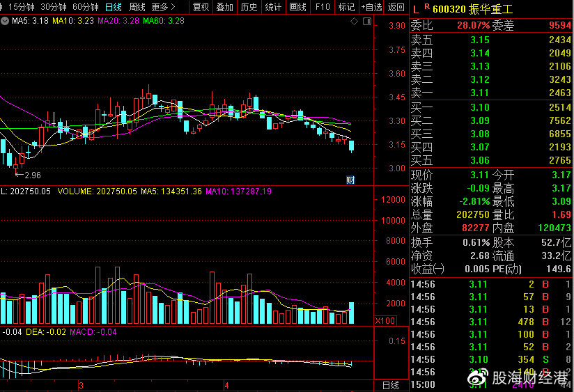Open the 复权 adjustment option
Viewport: 574px width, 392px height.
[x=201, y=7]
